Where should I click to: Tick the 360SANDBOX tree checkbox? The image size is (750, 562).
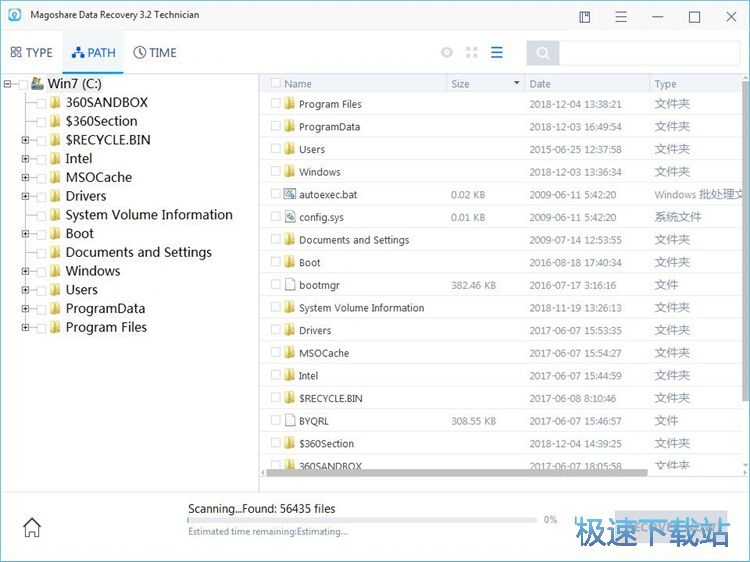coord(41,103)
